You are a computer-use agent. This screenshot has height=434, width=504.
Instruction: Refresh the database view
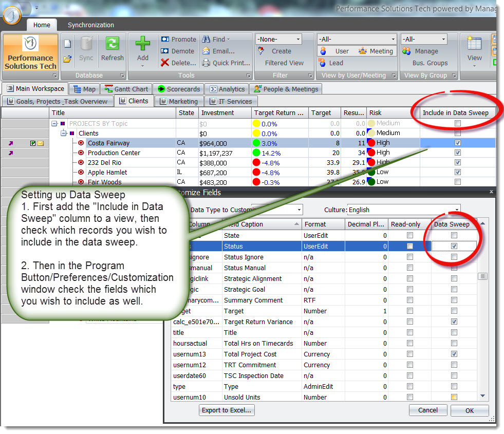point(112,49)
